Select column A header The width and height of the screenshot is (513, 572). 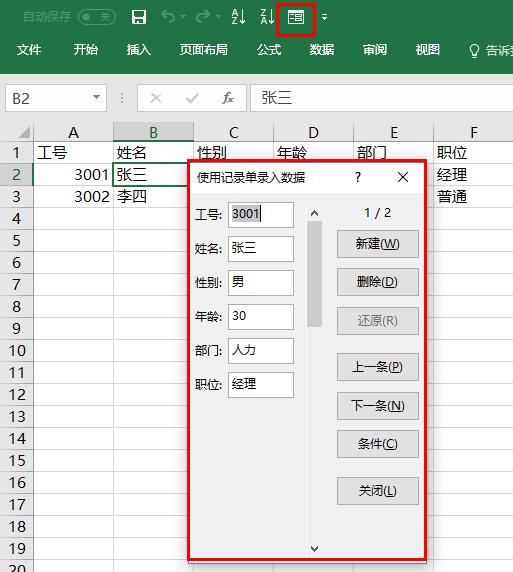pos(73,132)
